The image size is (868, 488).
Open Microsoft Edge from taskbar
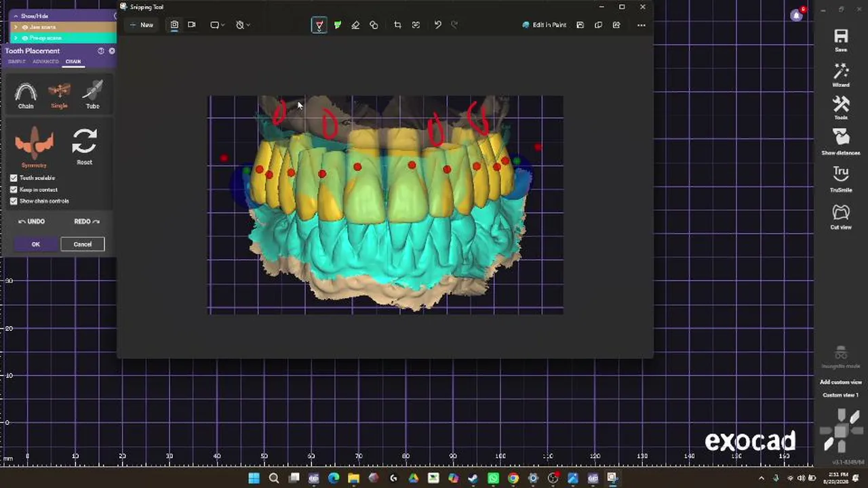334,479
